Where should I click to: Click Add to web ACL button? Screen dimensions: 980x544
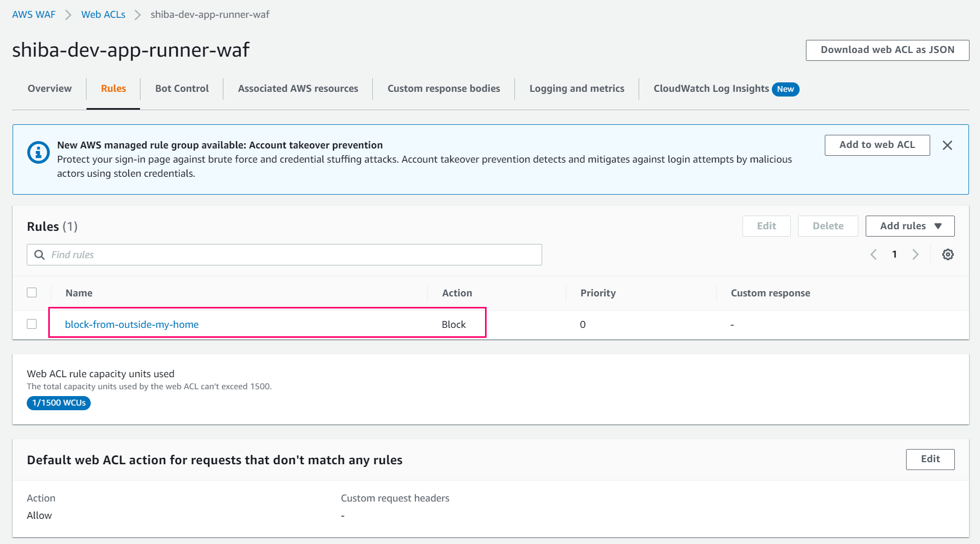(x=877, y=145)
